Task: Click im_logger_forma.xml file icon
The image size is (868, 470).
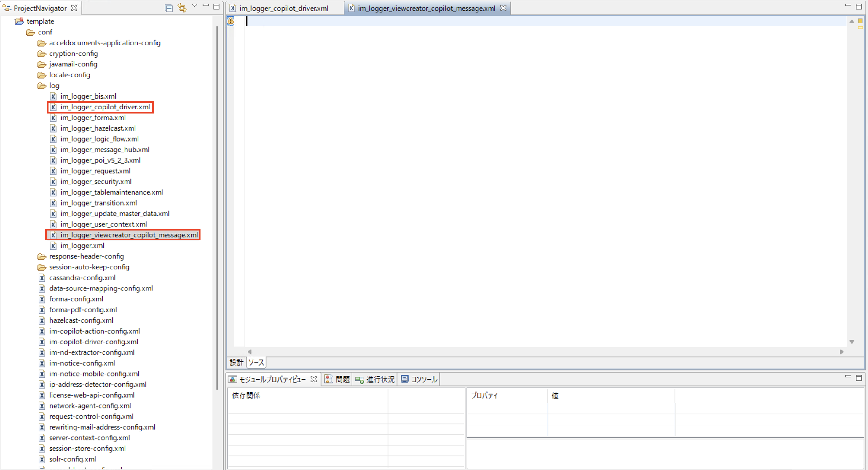Action: (x=53, y=118)
